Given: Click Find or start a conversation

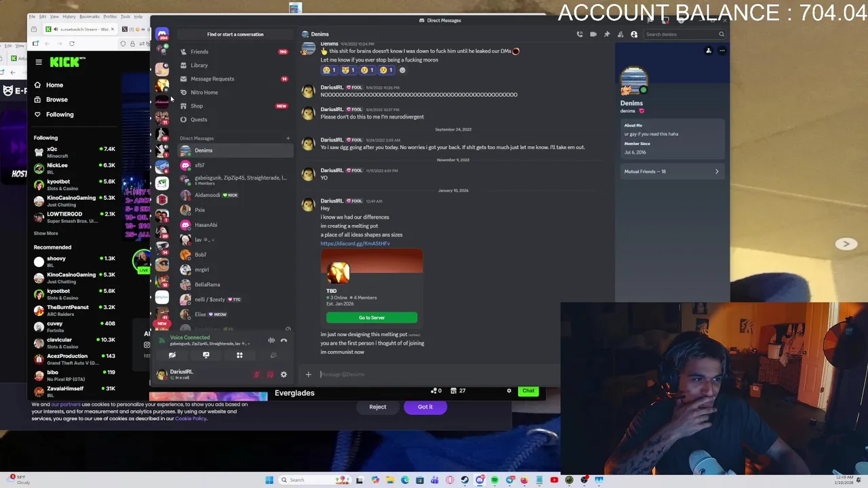Looking at the screenshot, I should point(235,34).
